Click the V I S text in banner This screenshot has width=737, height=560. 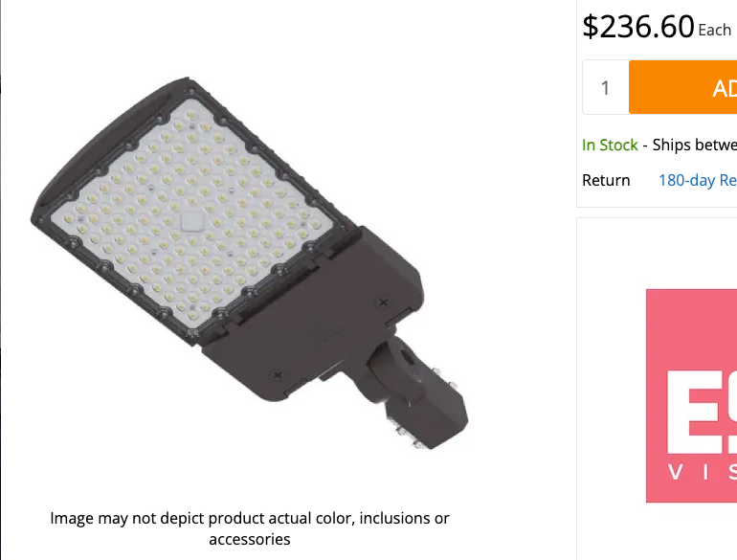703,472
